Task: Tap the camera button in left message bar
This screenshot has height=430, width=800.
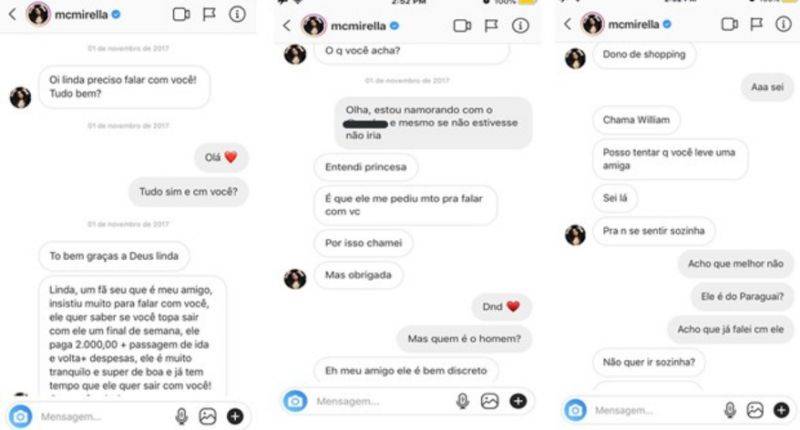Action: pos(20,417)
